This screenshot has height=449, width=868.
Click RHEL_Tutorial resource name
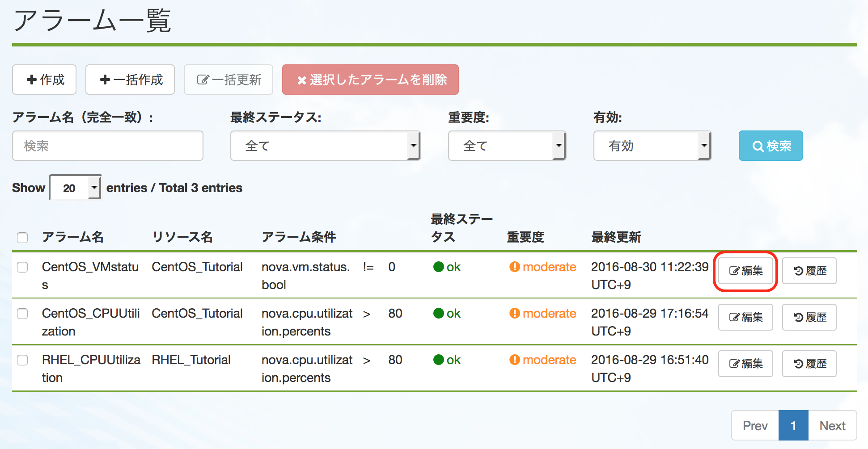tap(191, 360)
